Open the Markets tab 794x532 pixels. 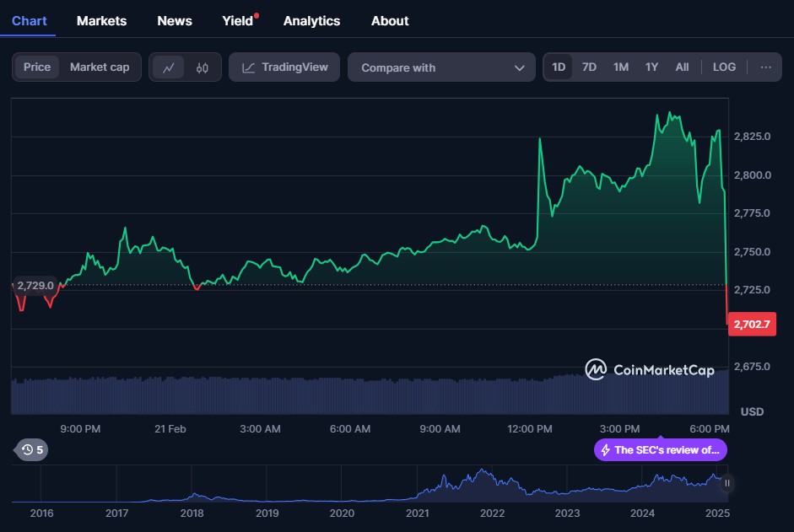point(101,20)
